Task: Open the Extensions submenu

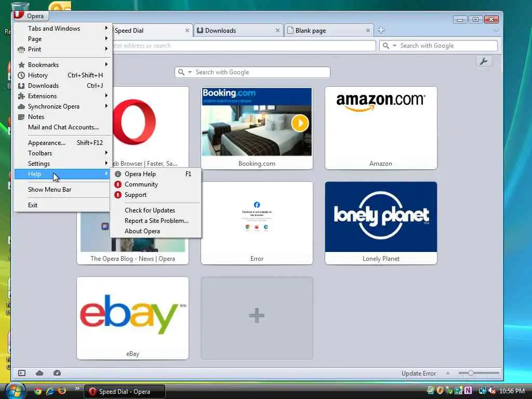Action: click(x=63, y=96)
